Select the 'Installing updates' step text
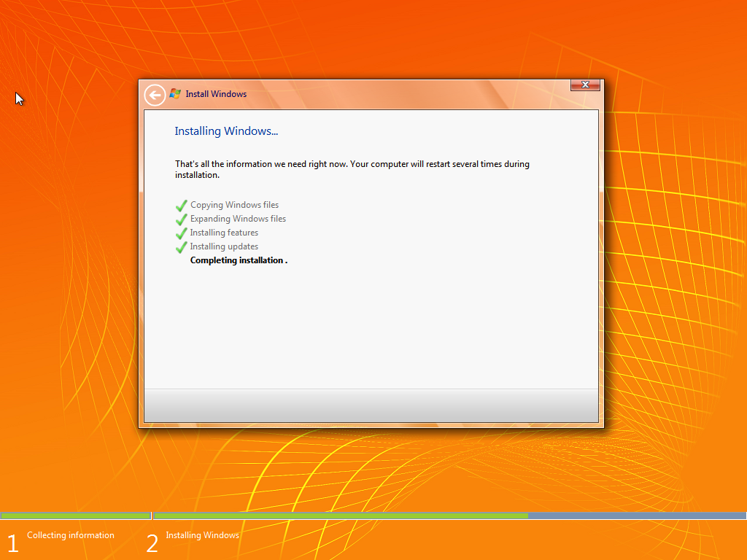The height and width of the screenshot is (560, 747). [224, 246]
